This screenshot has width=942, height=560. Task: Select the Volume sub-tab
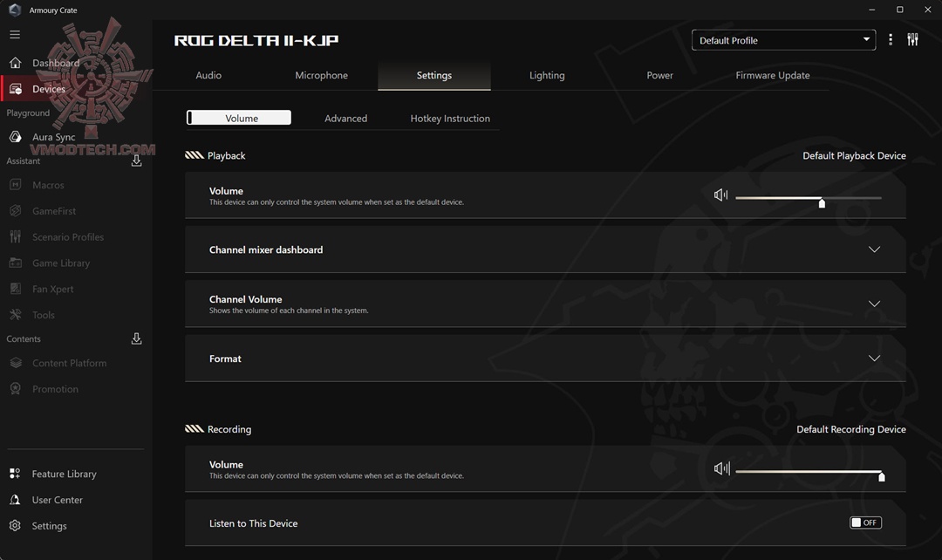(239, 118)
